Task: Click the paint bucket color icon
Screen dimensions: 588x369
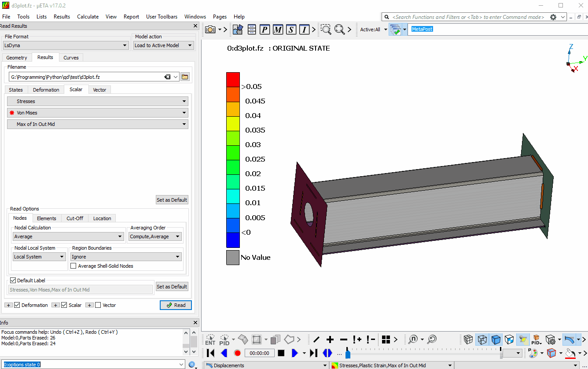Action: [570, 353]
